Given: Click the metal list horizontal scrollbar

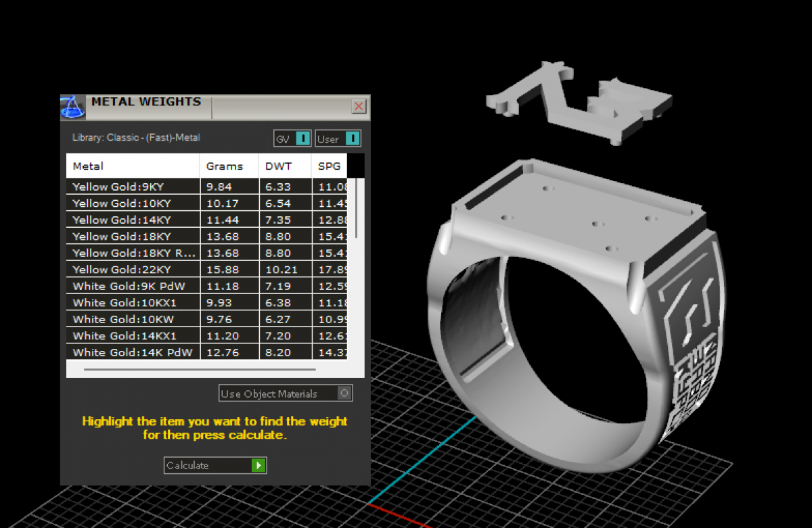Looking at the screenshot, I should pos(200,370).
